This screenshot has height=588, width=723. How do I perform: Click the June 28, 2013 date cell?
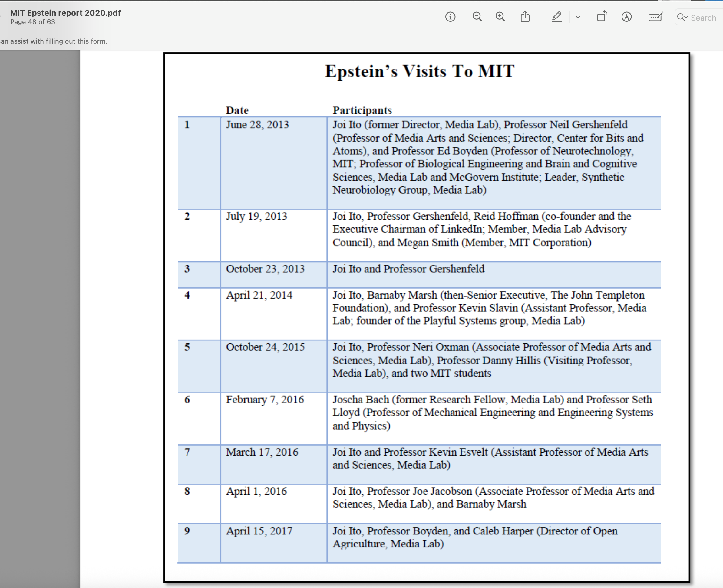click(x=257, y=125)
